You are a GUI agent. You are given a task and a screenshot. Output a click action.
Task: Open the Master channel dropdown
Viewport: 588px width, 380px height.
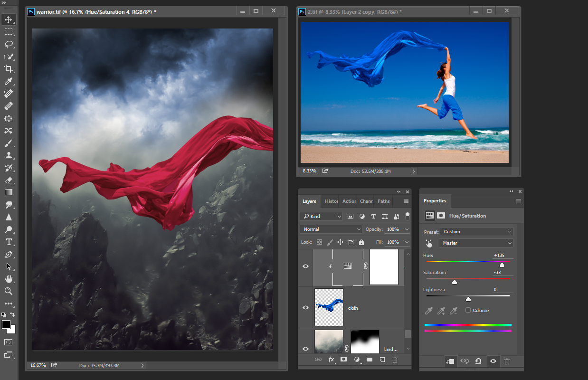[476, 243]
